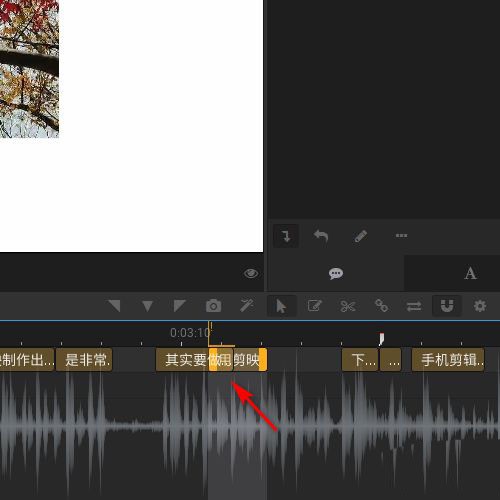500x500 pixels.
Task: Activate the scissors cut tool
Action: click(x=348, y=306)
